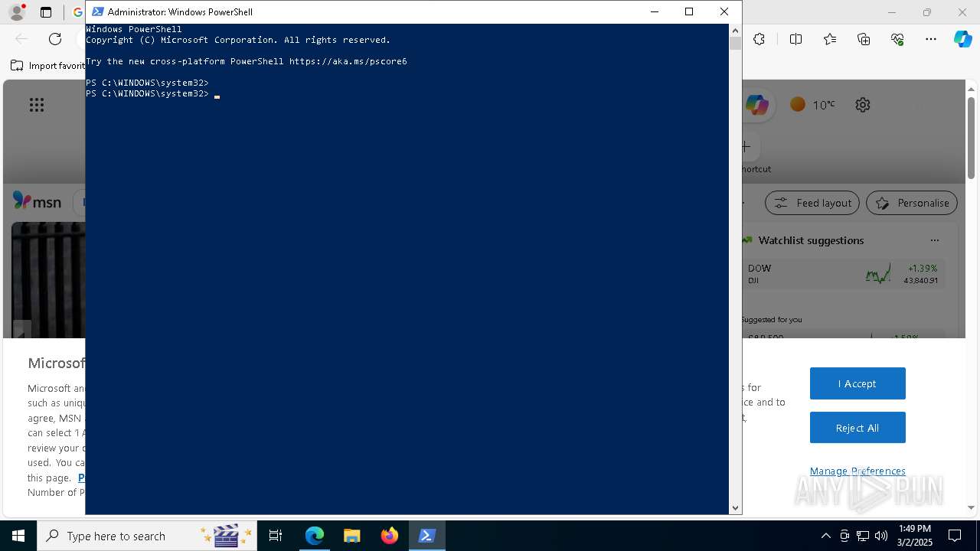Switch to Microsoft Edge on taskbar
This screenshot has height=551, width=980.
(315, 536)
